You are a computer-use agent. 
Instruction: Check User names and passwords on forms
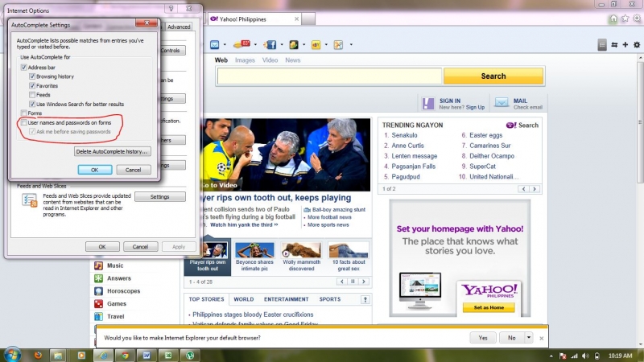(24, 122)
